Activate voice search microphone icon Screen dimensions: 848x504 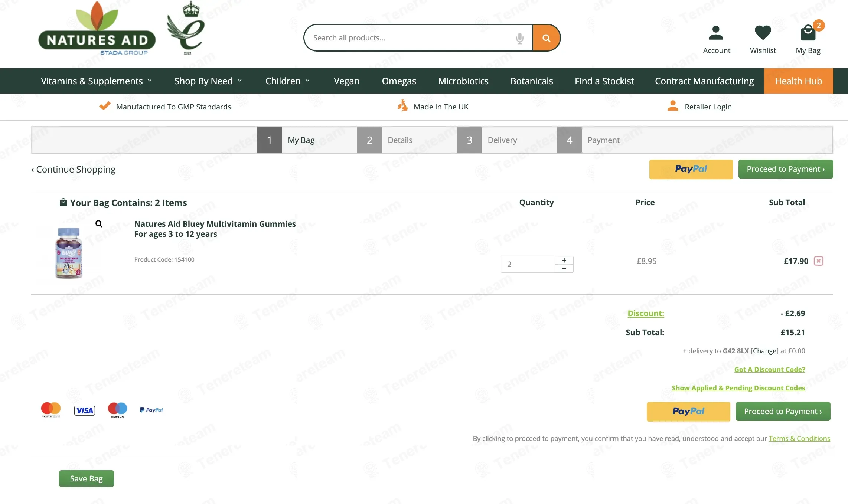(x=519, y=38)
